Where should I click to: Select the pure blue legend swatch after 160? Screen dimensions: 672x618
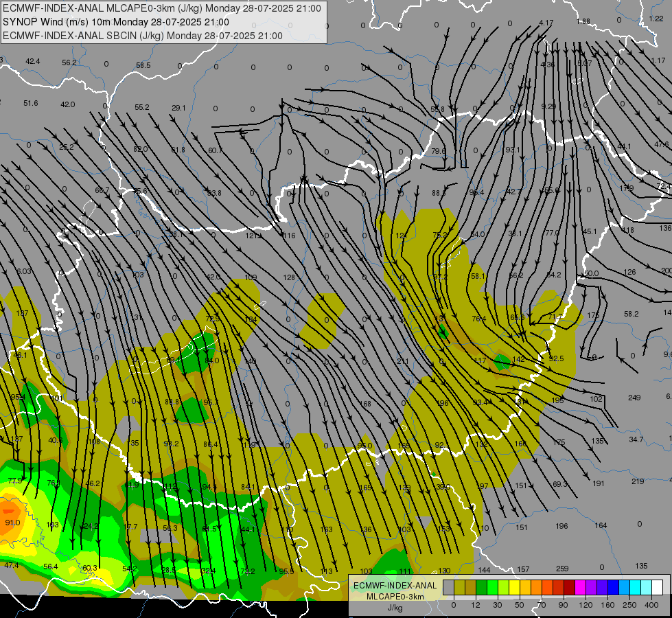[613, 587]
